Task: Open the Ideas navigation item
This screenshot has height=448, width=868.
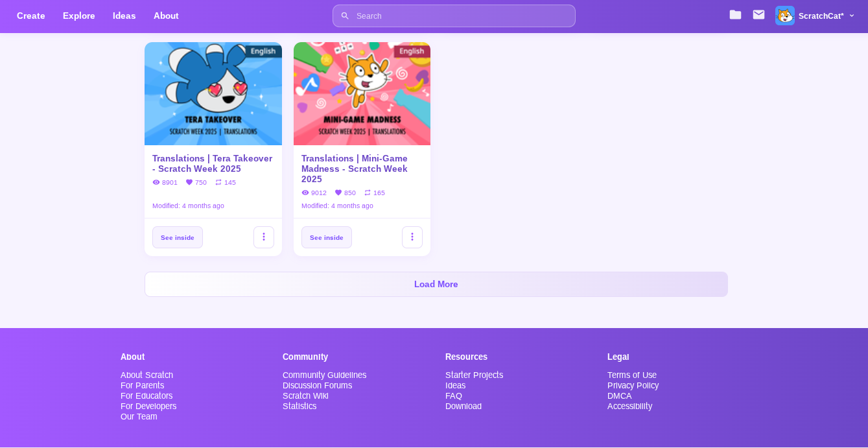Action: point(124,16)
